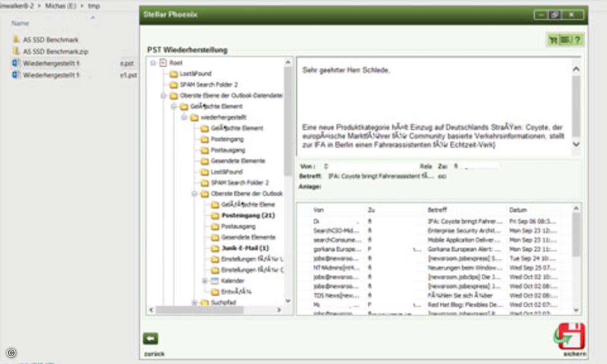Click the Sehr geehrter Herr Schlede greeting text
Viewport: 607px width, 364px height.
346,70
